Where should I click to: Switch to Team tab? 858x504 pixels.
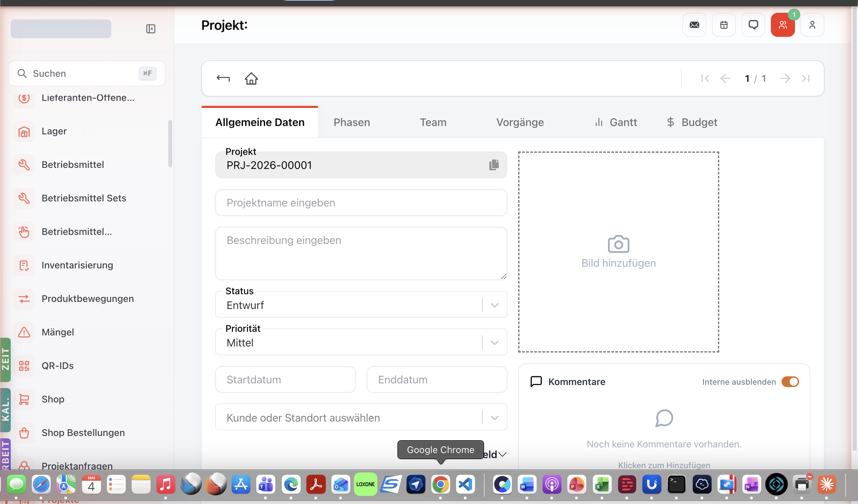click(x=433, y=122)
